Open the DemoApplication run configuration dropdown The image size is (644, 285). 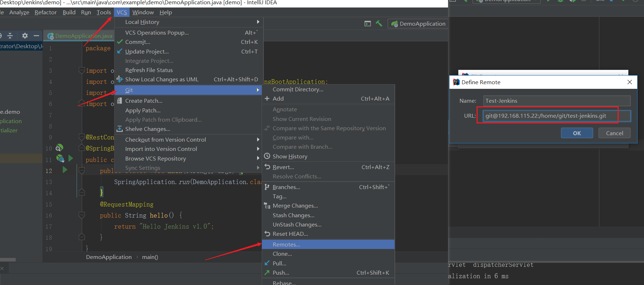coord(418,24)
